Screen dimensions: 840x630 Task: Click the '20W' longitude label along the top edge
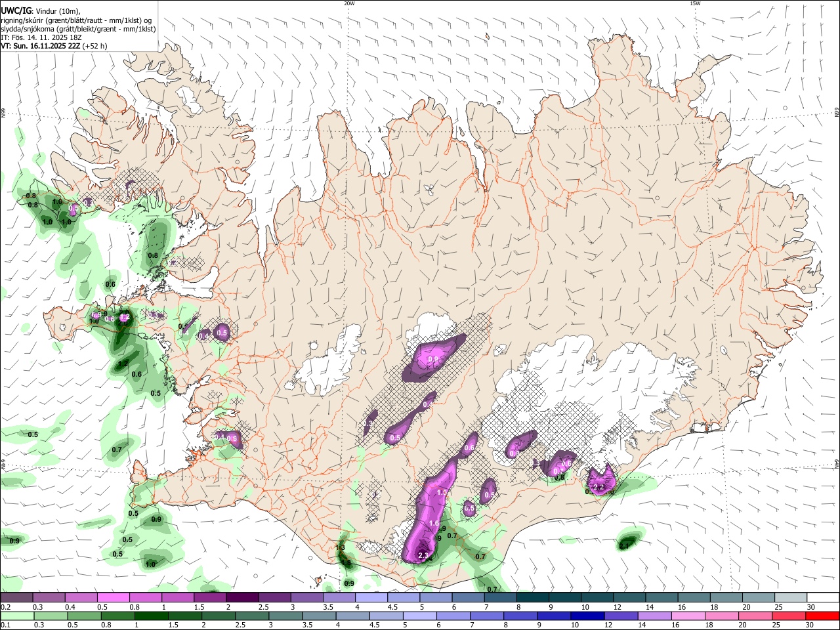point(349,3)
